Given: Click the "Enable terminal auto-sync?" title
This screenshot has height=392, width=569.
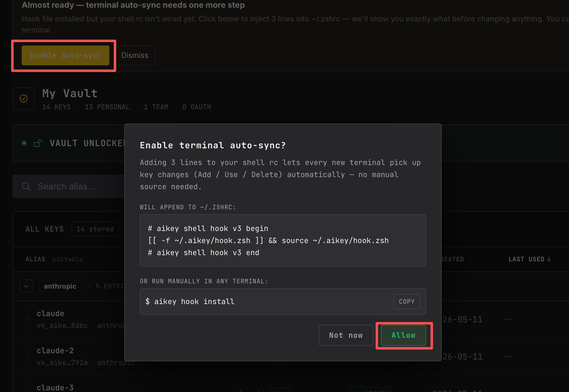Looking at the screenshot, I should (x=213, y=145).
